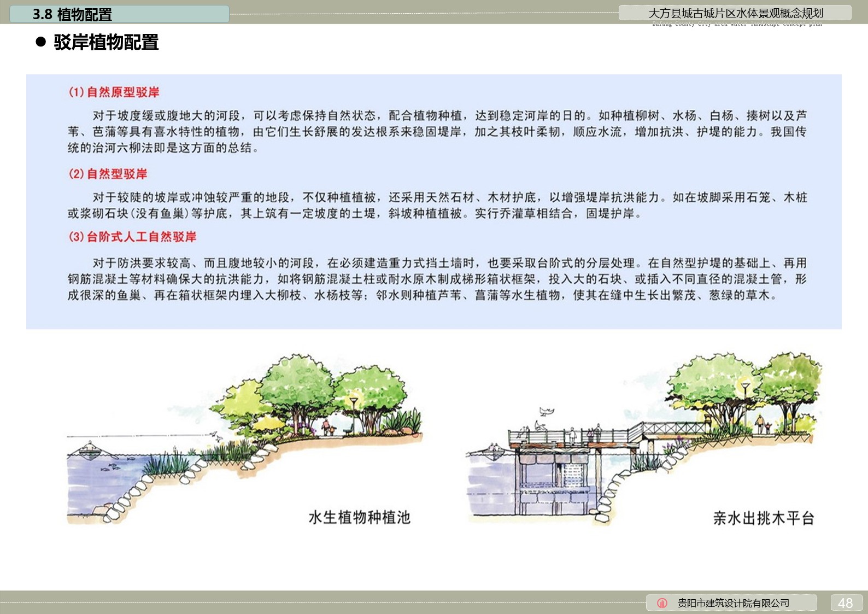Select the aquatic planting pond illustration

(x=244, y=439)
